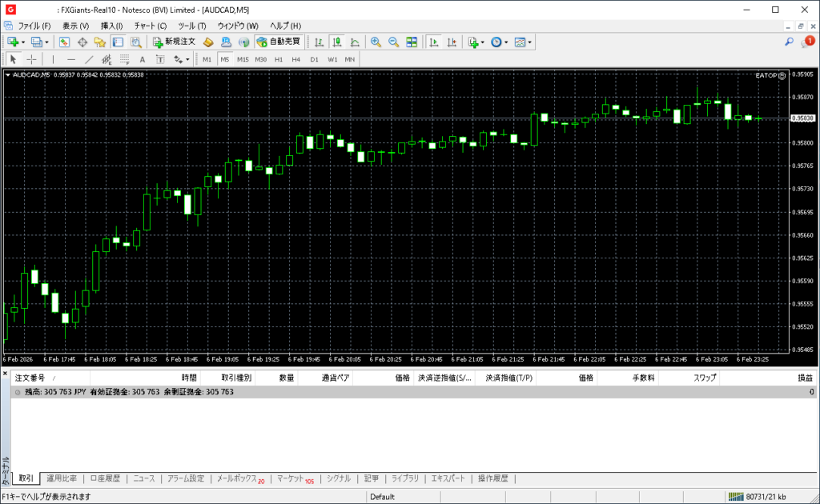This screenshot has width=820, height=504.
Task: Open the periodicity clock dropdown
Action: [x=506, y=42]
